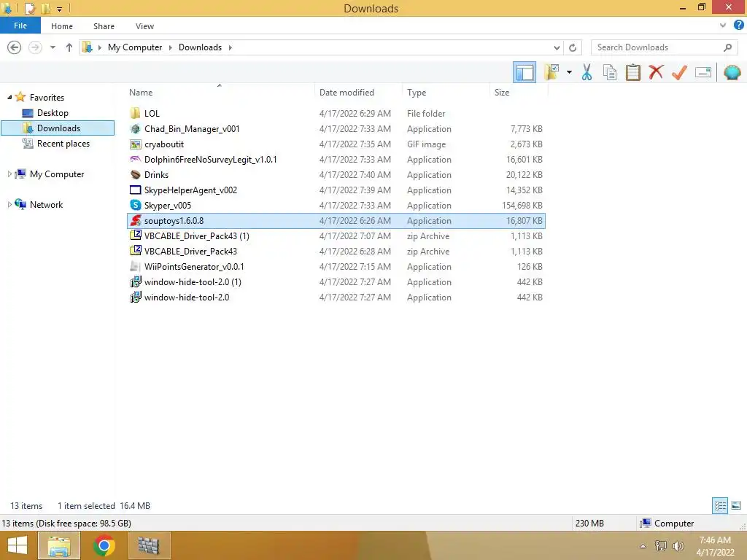Click Downloads in the address breadcrumb
The width and height of the screenshot is (747, 560).
click(200, 47)
